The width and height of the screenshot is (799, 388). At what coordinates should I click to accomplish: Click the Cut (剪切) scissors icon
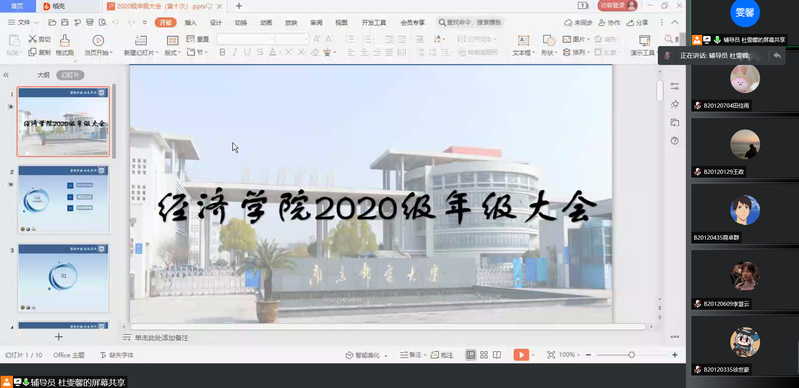[x=33, y=39]
